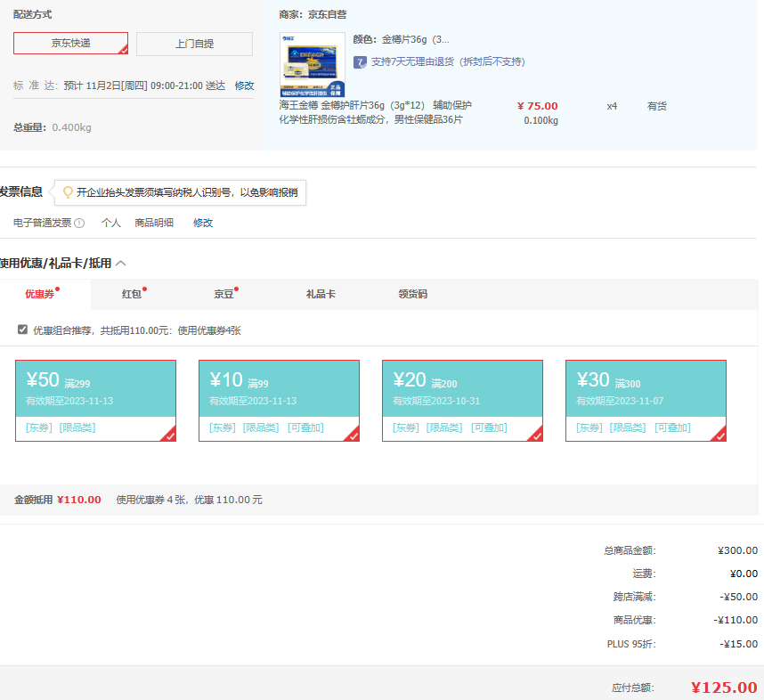Uncheck 优惠组合推荐 checkbox
The image size is (764, 700).
click(x=22, y=330)
